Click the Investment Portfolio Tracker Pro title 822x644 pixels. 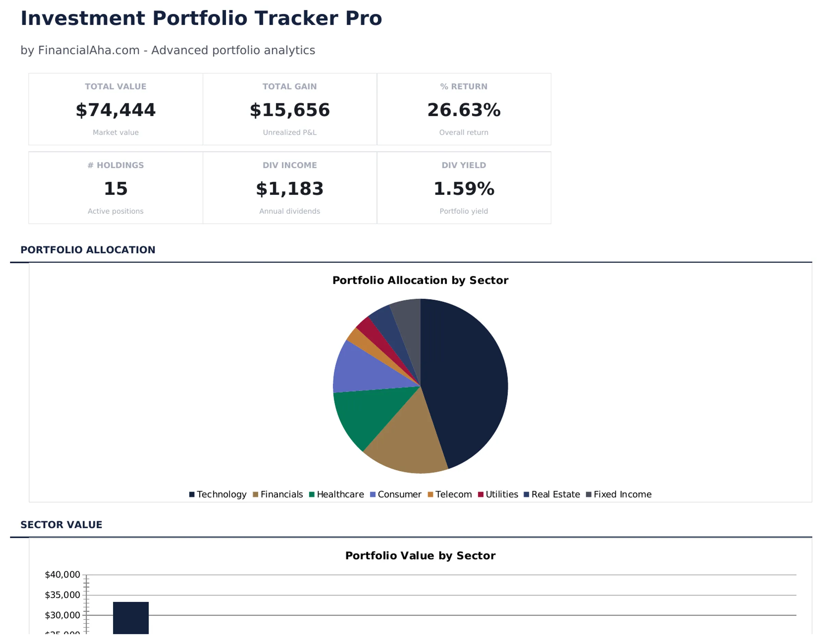(x=201, y=17)
